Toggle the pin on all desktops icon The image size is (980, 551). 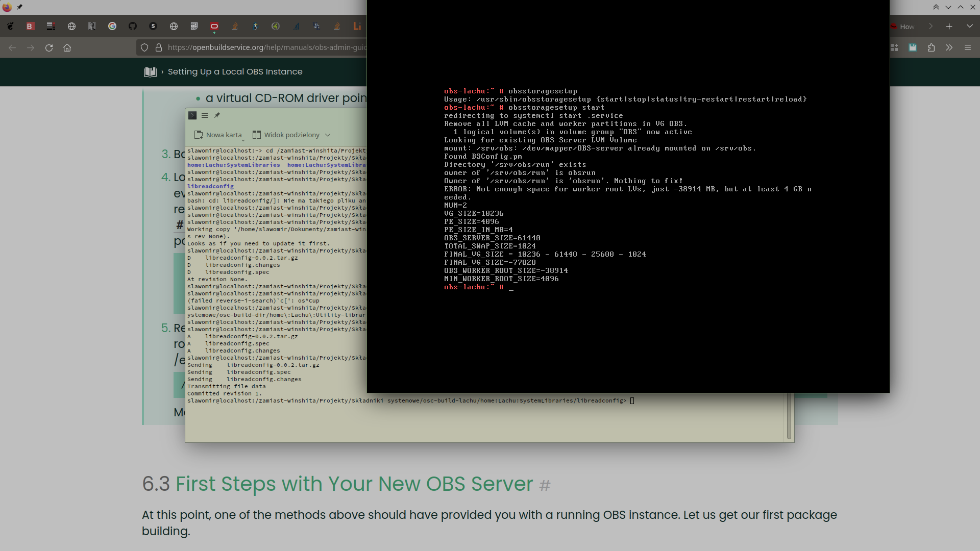click(x=19, y=7)
